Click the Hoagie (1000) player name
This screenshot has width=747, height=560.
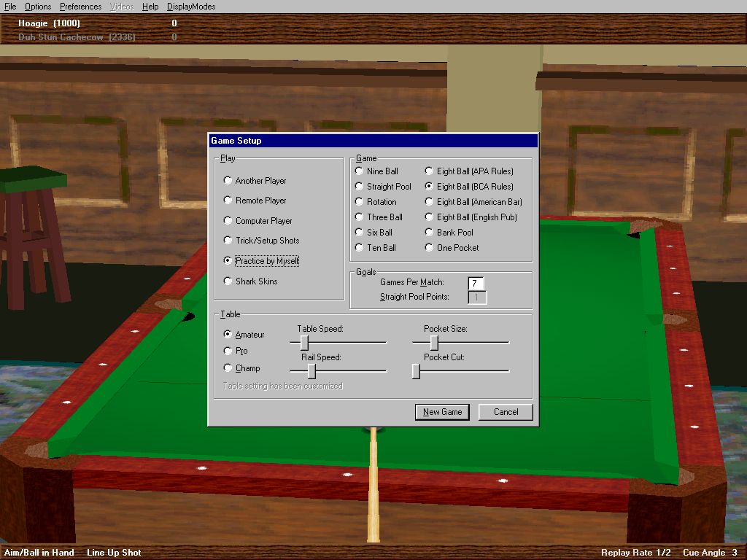pyautogui.click(x=49, y=23)
